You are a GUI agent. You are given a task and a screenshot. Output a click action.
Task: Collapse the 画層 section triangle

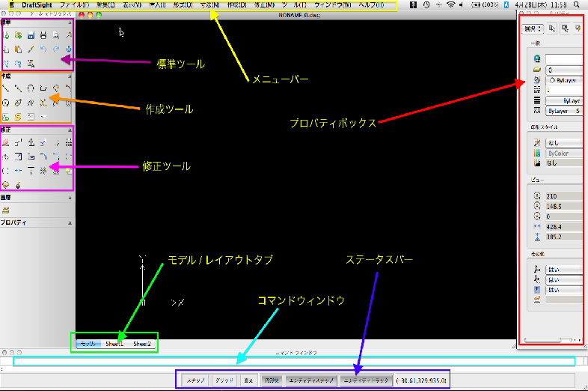pos(70,198)
